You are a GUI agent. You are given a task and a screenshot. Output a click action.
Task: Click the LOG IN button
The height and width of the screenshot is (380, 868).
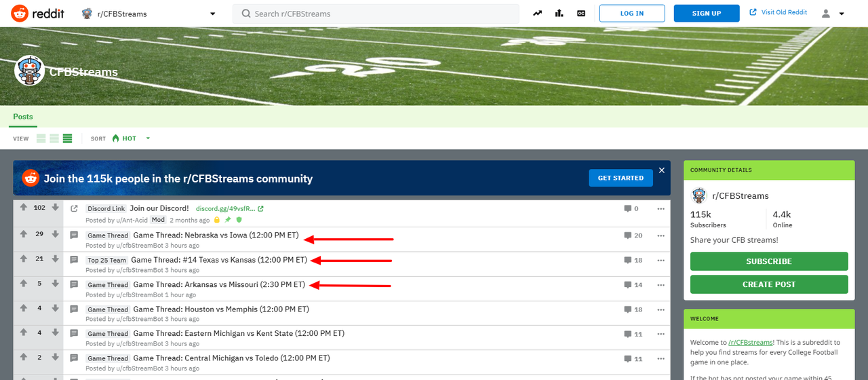click(631, 14)
